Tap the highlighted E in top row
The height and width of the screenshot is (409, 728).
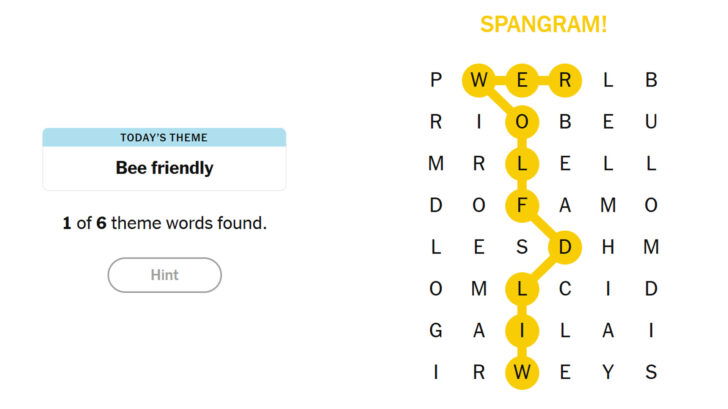point(522,80)
